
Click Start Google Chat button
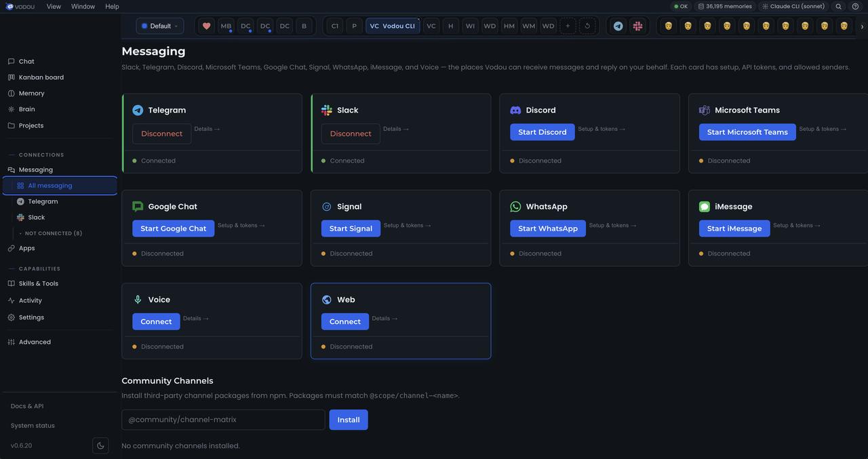click(x=173, y=228)
